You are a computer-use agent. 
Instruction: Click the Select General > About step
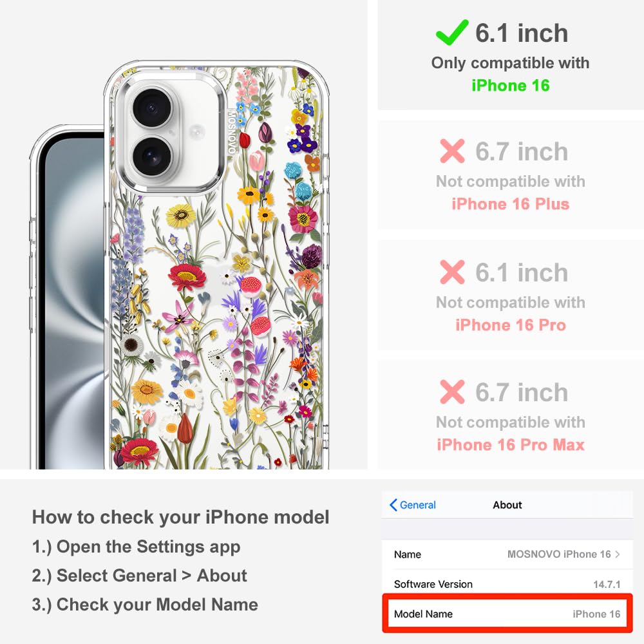pos(140,575)
